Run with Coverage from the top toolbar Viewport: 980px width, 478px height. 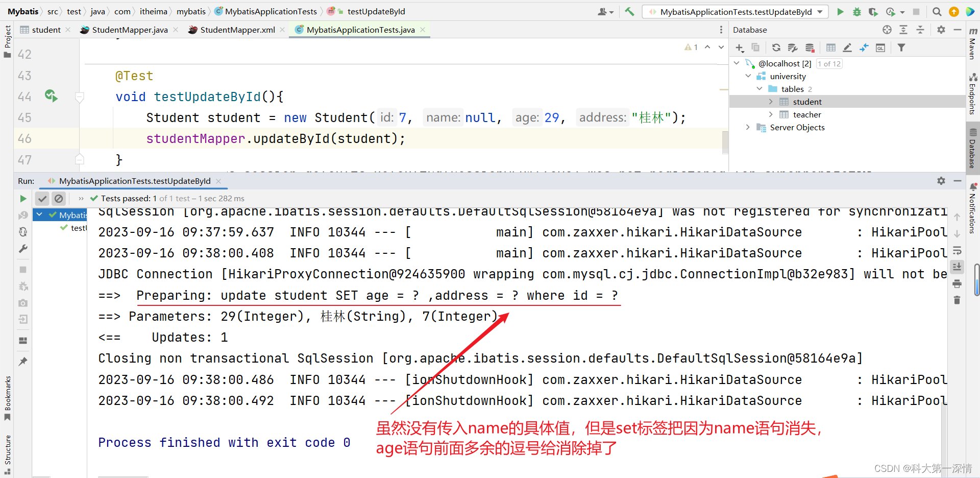[x=873, y=12]
